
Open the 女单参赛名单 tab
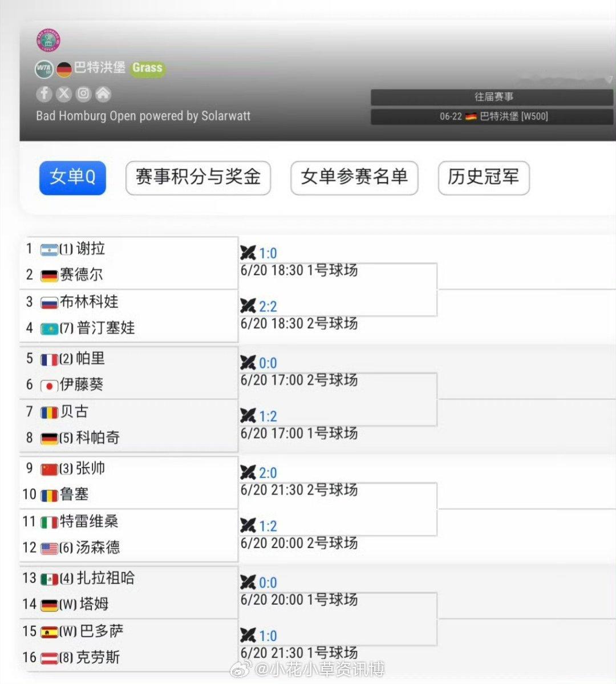[354, 177]
